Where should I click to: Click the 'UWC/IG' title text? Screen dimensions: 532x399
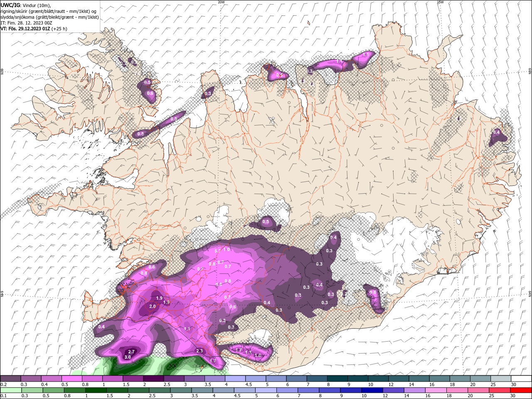[10, 5]
